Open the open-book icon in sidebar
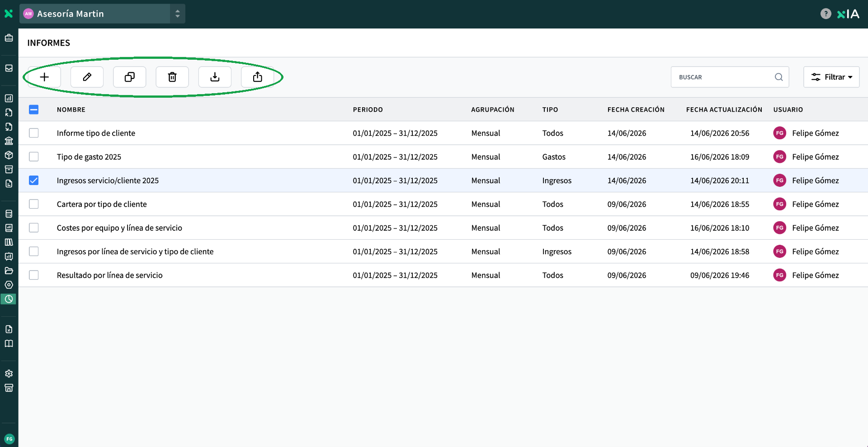868x447 pixels. [x=9, y=343]
